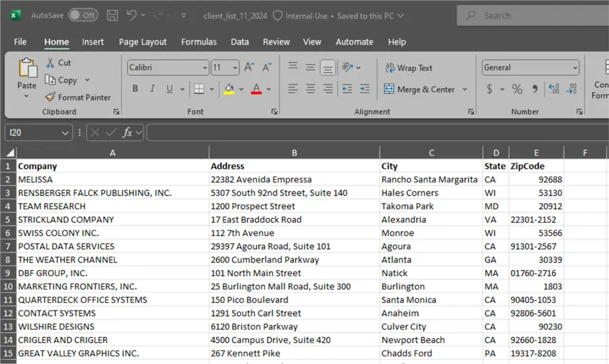Screen dimensions: 609x364
Task: Toggle the AutoSave switch
Action: (83, 15)
